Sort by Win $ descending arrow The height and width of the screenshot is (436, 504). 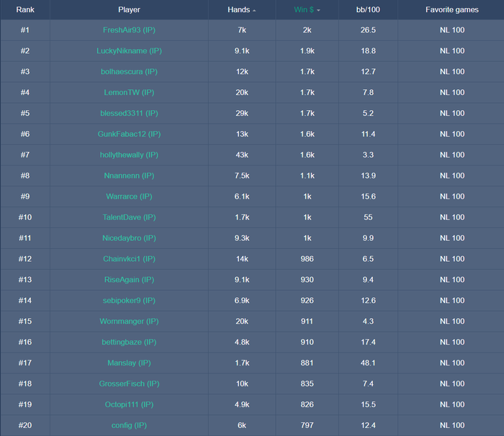318,11
